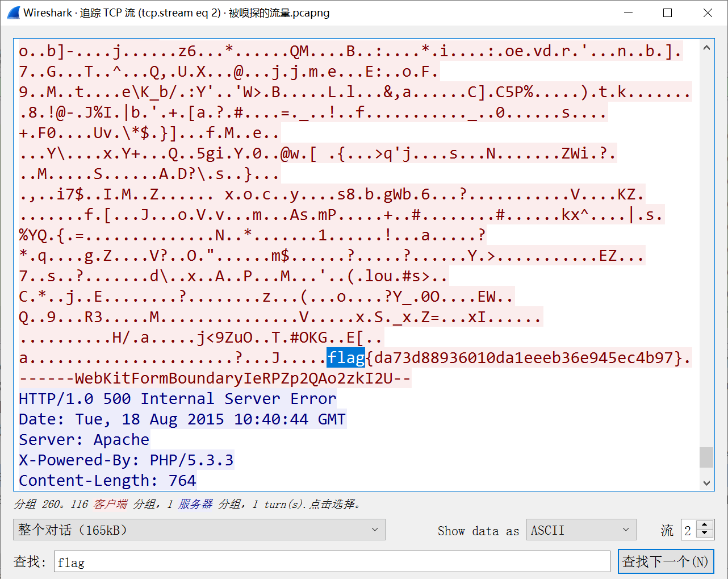This screenshot has width=728, height=579.
Task: Increment the stream number with the up arrow
Action: click(704, 525)
